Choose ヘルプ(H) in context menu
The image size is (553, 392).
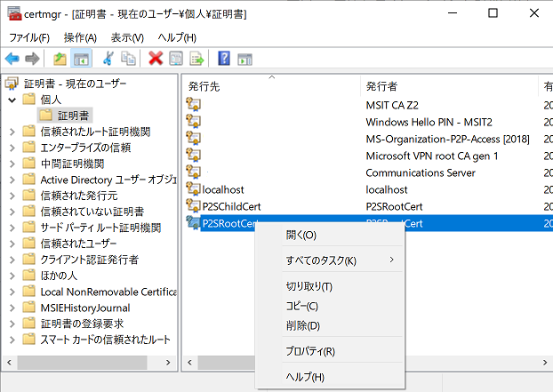(x=305, y=377)
